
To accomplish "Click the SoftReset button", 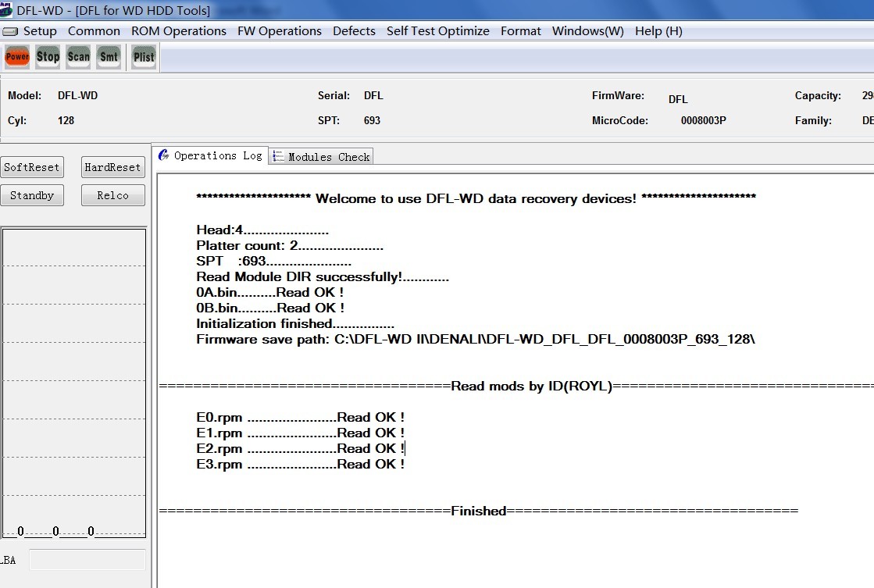I will point(32,167).
